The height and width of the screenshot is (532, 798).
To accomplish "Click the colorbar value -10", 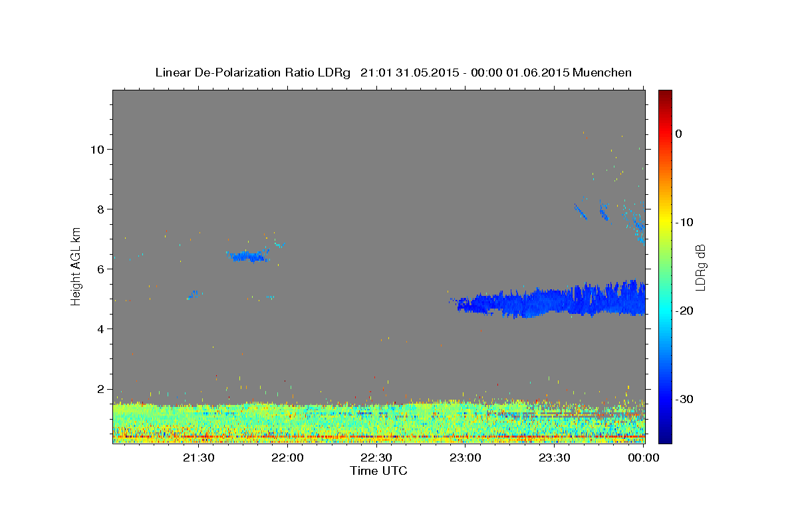I will (684, 222).
